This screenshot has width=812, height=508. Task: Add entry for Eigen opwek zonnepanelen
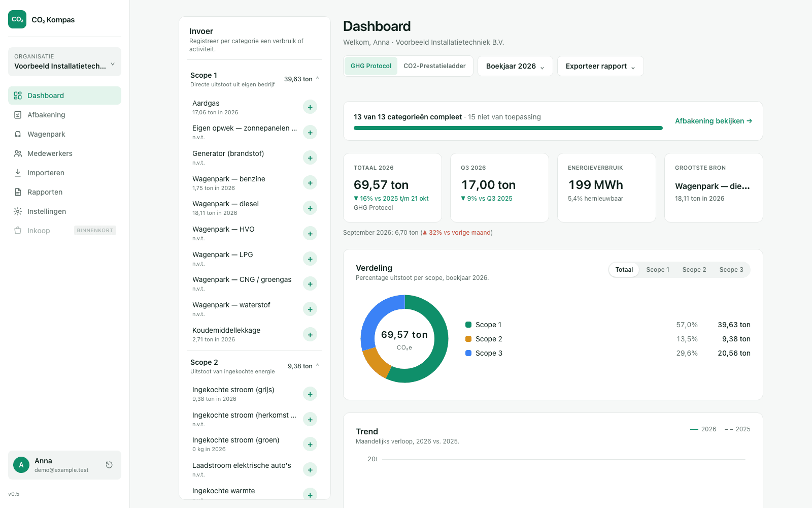click(310, 133)
